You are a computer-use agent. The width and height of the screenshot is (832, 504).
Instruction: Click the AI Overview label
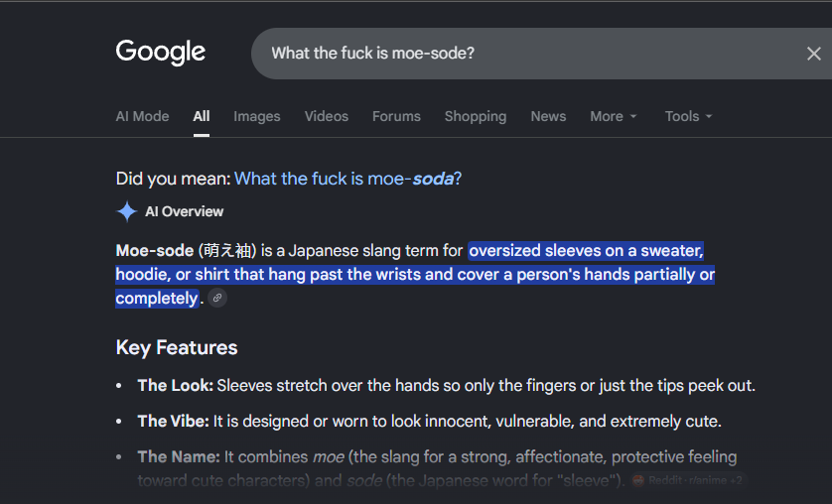184,211
